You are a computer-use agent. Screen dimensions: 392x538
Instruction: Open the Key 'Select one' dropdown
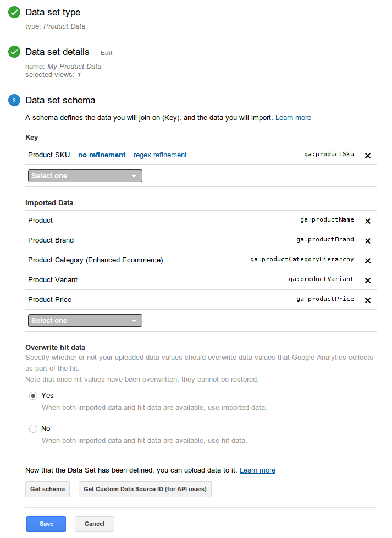(85, 176)
